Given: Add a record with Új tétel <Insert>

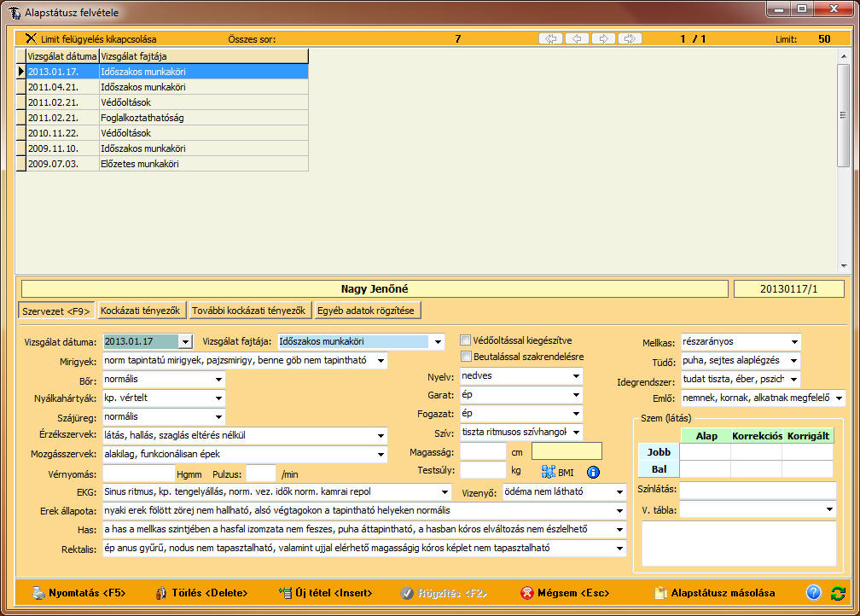Looking at the screenshot, I should (326, 593).
